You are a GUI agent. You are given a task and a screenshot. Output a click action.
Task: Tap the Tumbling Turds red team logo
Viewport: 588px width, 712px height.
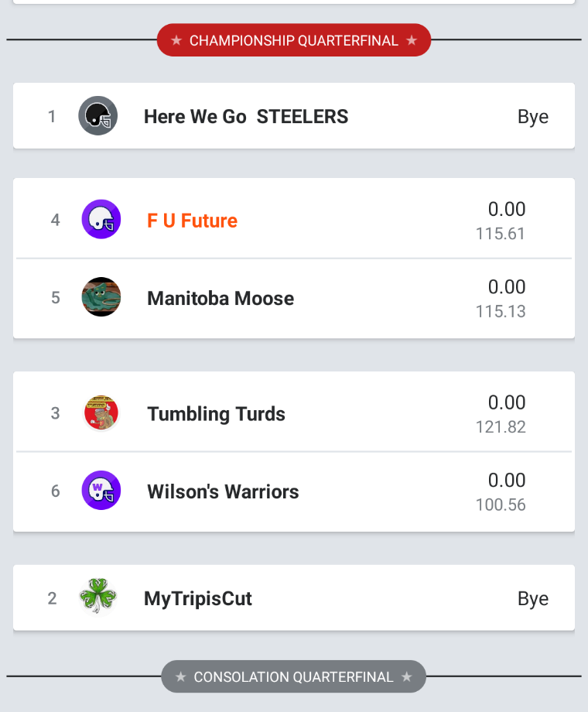click(101, 412)
